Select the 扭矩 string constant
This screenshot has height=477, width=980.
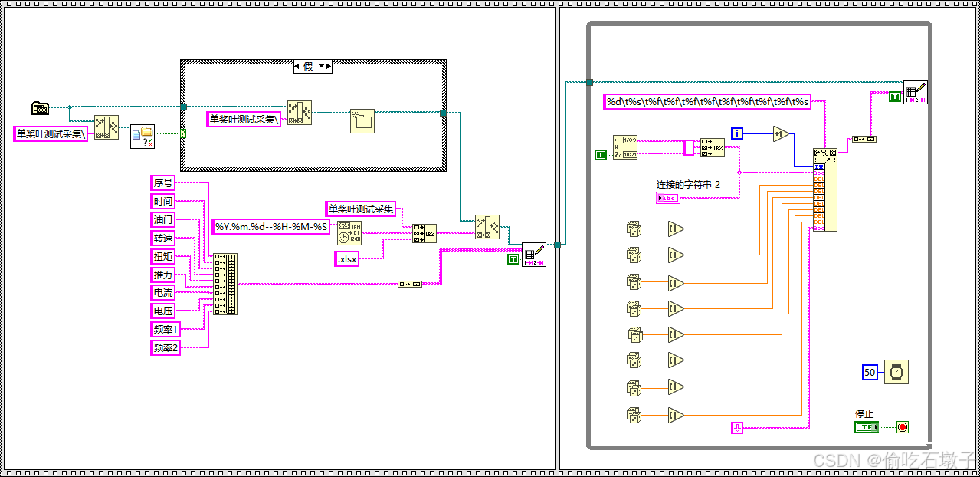[163, 256]
